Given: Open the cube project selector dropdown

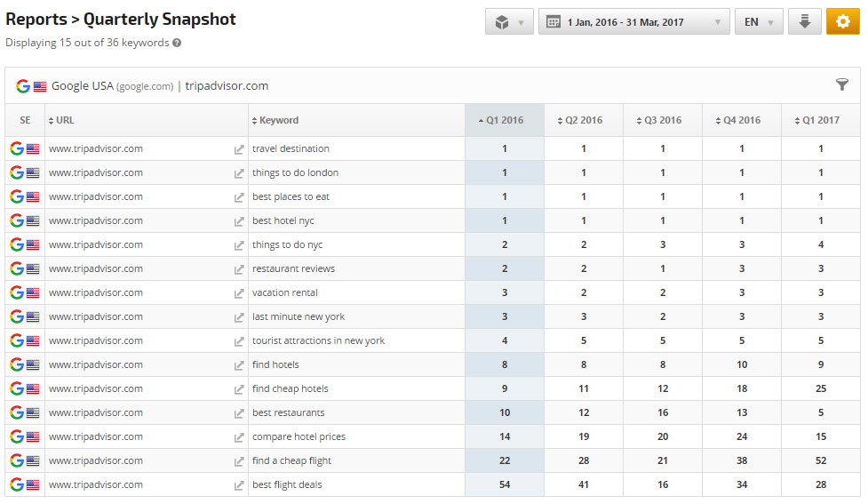Looking at the screenshot, I should pyautogui.click(x=509, y=21).
